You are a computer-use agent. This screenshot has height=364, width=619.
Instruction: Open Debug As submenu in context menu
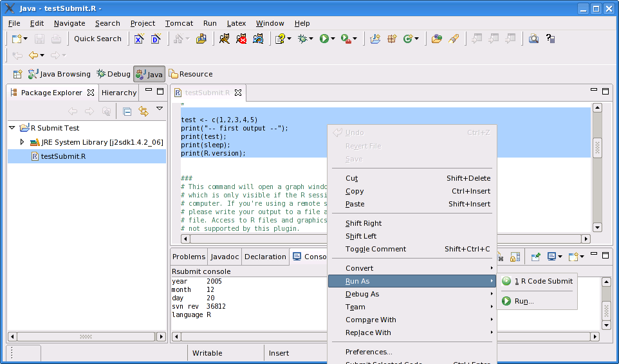click(412, 294)
